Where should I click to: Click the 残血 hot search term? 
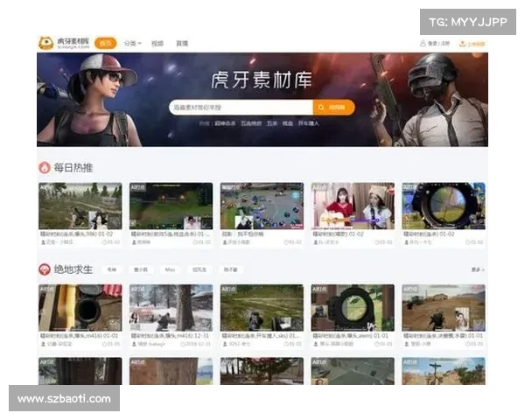[288, 123]
